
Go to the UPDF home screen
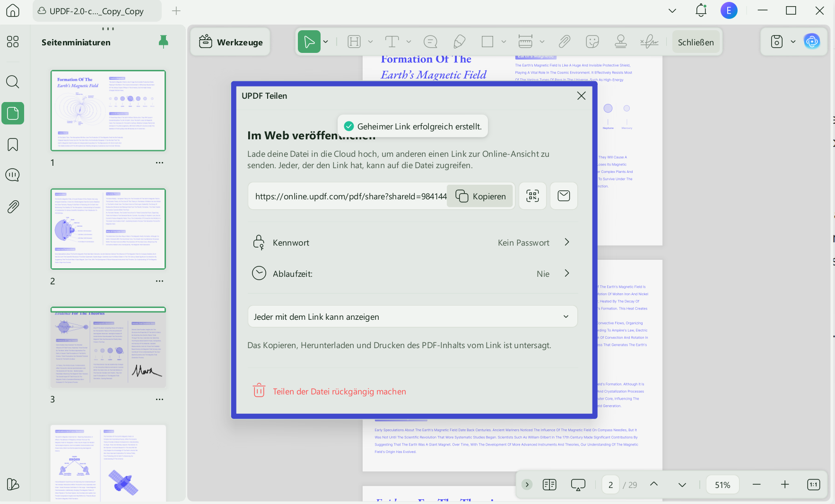13,10
